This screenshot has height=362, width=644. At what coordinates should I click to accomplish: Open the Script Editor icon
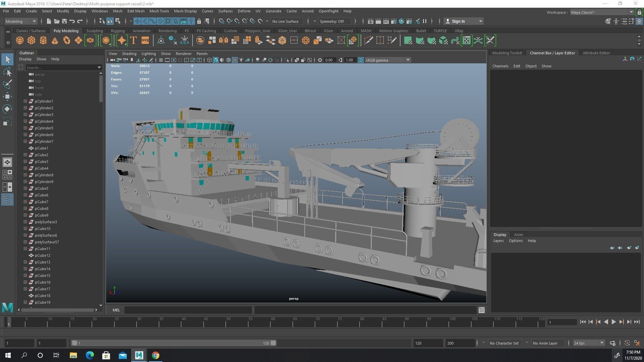pyautogui.click(x=482, y=310)
